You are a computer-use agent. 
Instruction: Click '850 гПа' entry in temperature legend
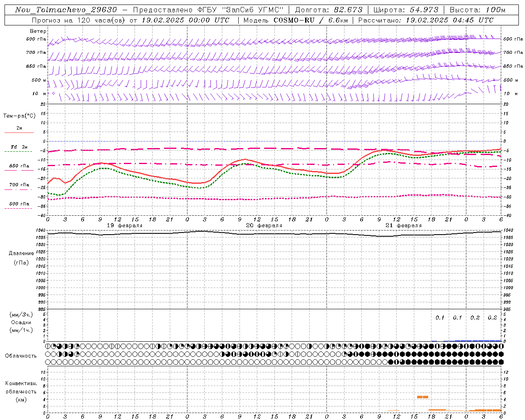click(19, 166)
